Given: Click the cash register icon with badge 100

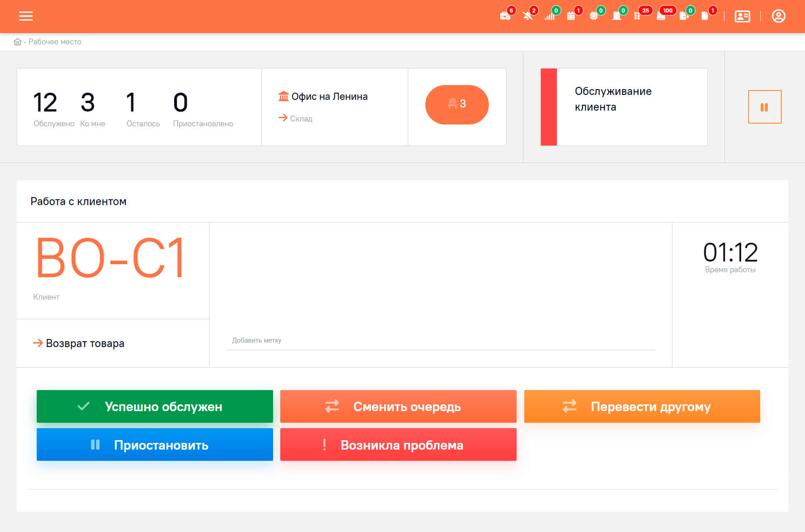Looking at the screenshot, I should pos(661,16).
